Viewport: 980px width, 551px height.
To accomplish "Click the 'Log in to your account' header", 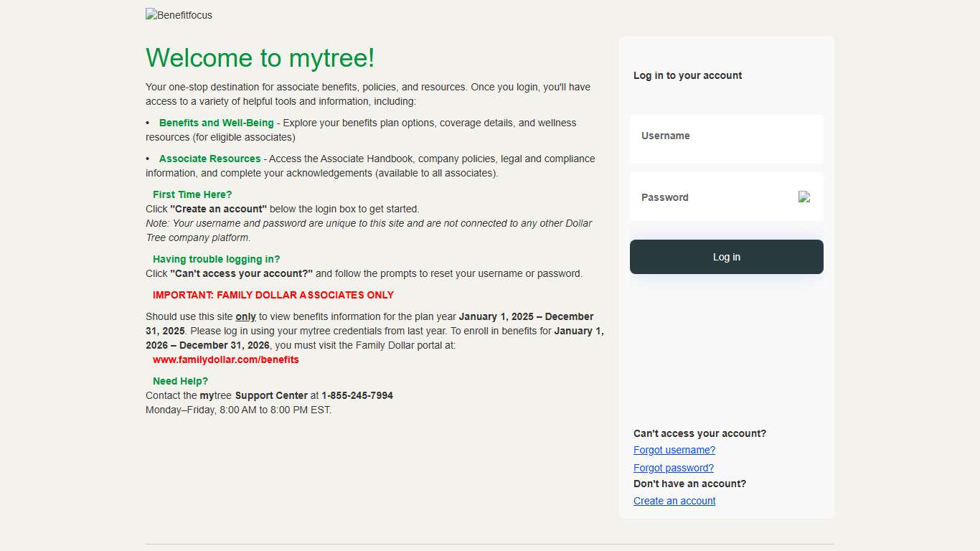I will click(x=687, y=75).
